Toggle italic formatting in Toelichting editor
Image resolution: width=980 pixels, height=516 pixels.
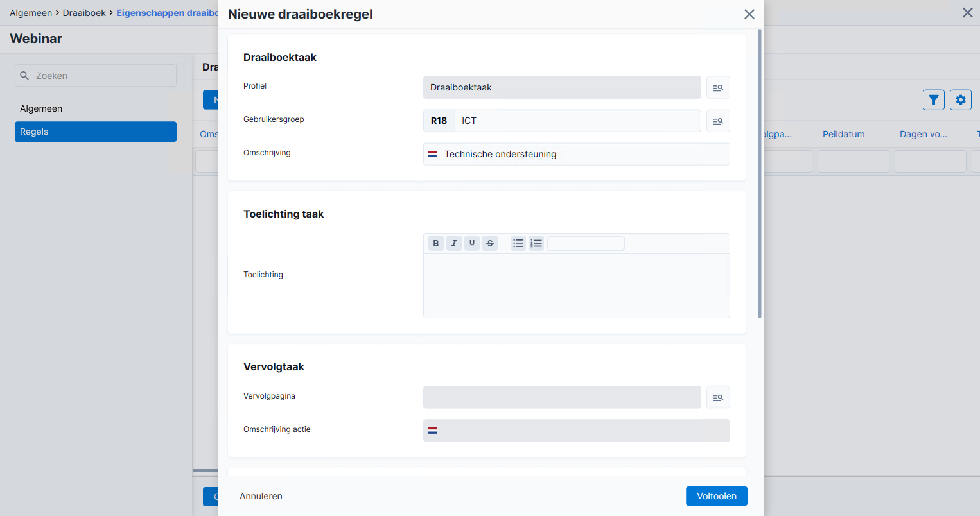454,243
